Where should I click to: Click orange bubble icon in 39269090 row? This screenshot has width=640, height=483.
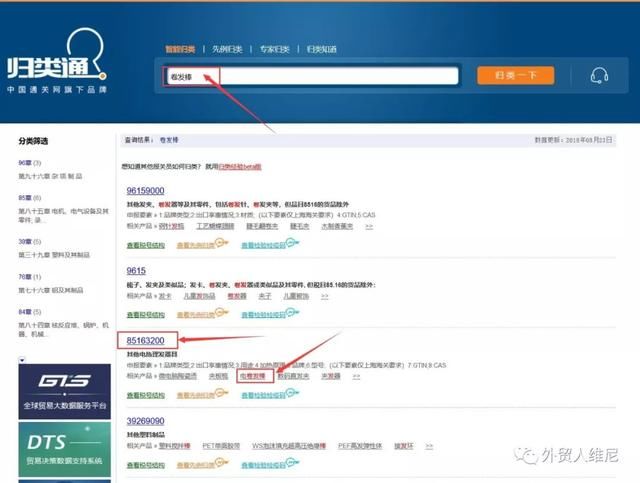[x=221, y=463]
